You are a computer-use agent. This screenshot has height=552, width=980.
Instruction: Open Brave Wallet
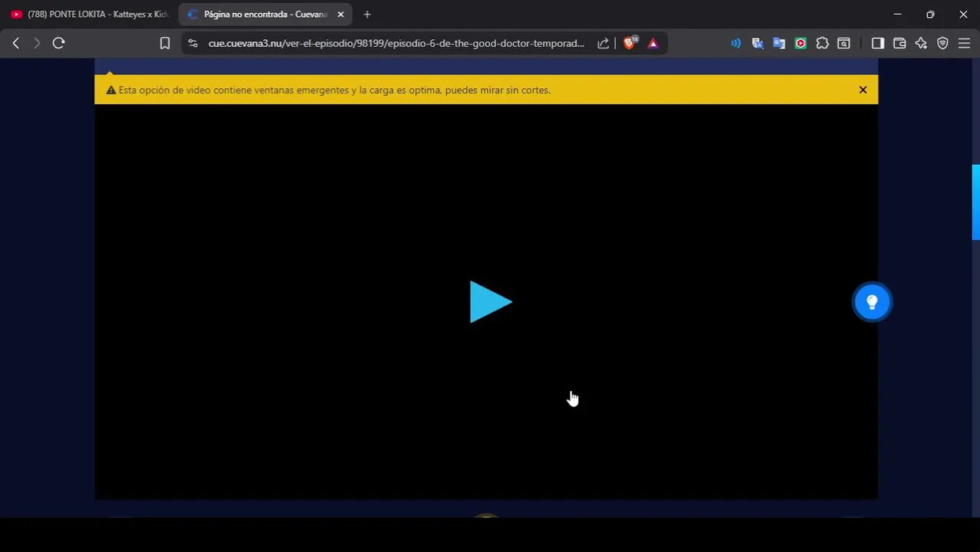tap(899, 44)
